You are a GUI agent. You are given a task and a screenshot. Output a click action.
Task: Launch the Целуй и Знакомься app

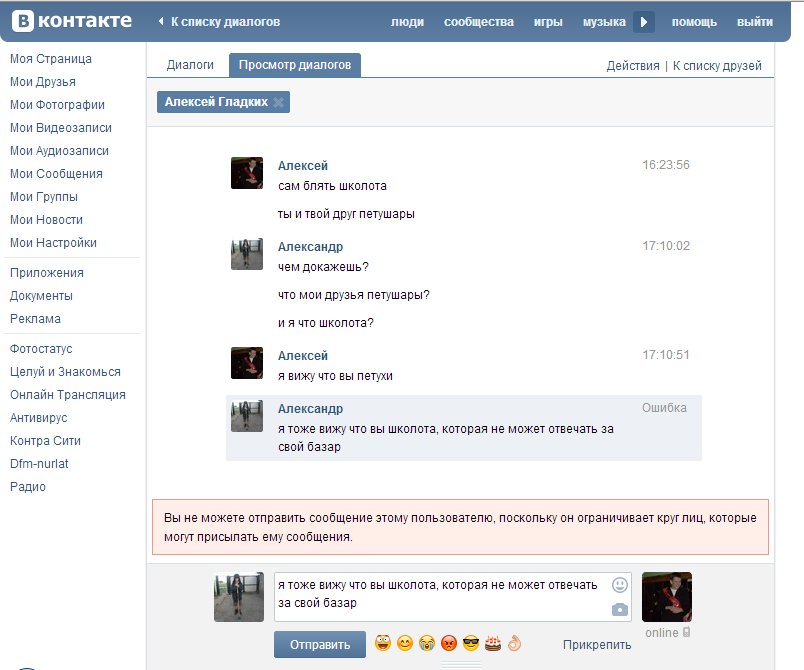(65, 372)
